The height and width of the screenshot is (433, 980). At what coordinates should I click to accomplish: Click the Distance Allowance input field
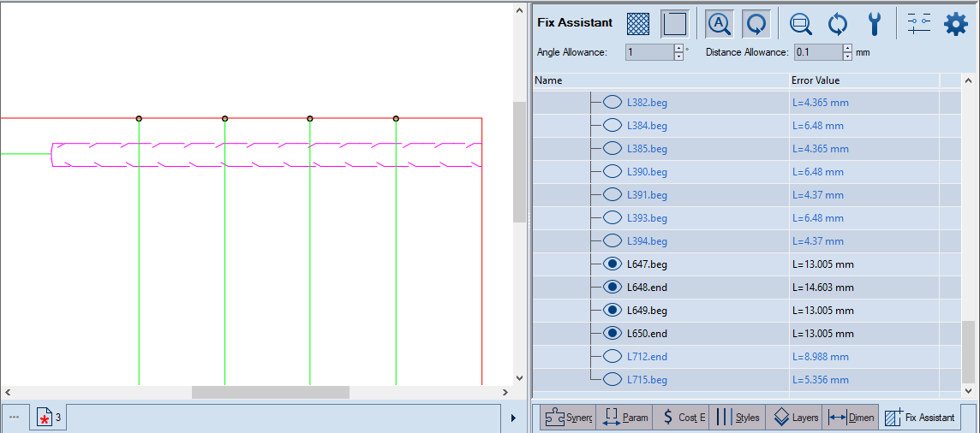817,52
